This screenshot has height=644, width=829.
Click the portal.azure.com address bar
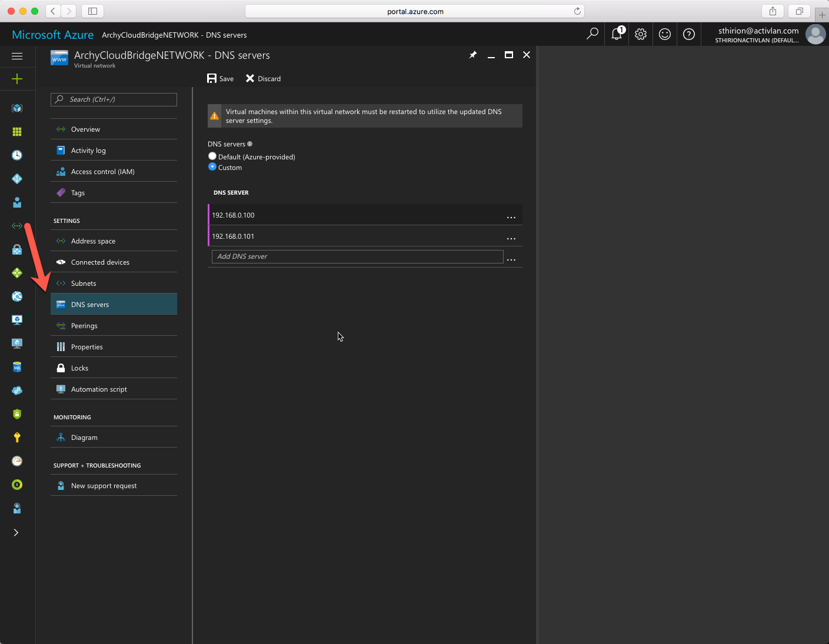click(x=415, y=11)
